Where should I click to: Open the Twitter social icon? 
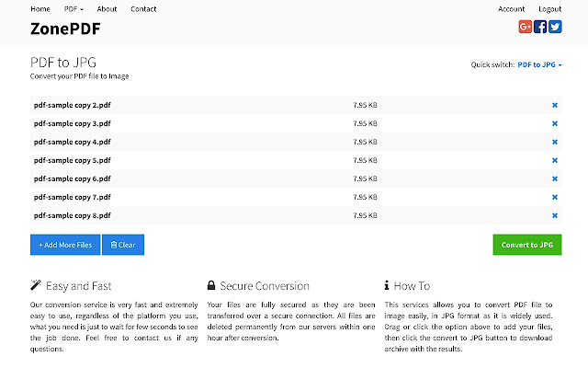click(x=555, y=27)
